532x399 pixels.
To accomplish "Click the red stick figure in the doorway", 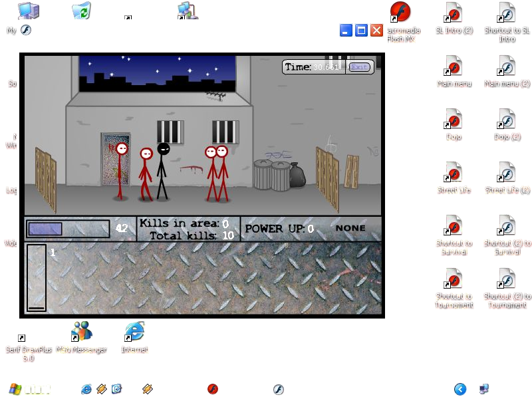I will tap(120, 171).
